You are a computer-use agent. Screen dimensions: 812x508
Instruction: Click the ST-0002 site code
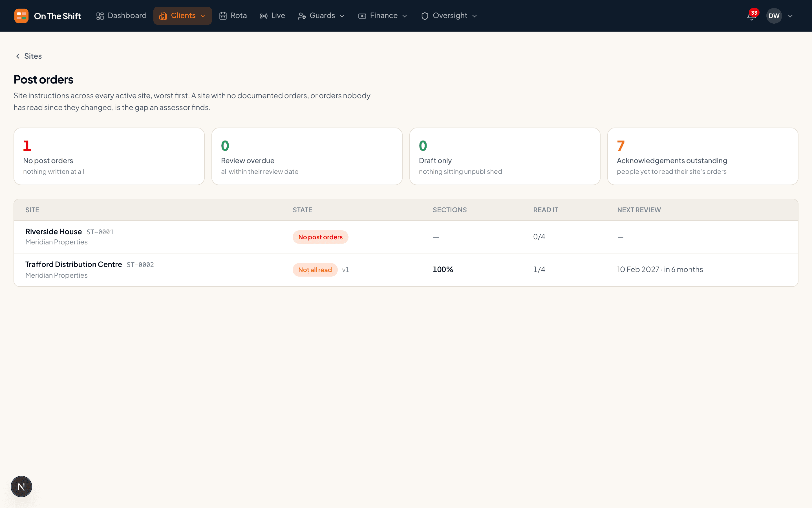tap(140, 265)
